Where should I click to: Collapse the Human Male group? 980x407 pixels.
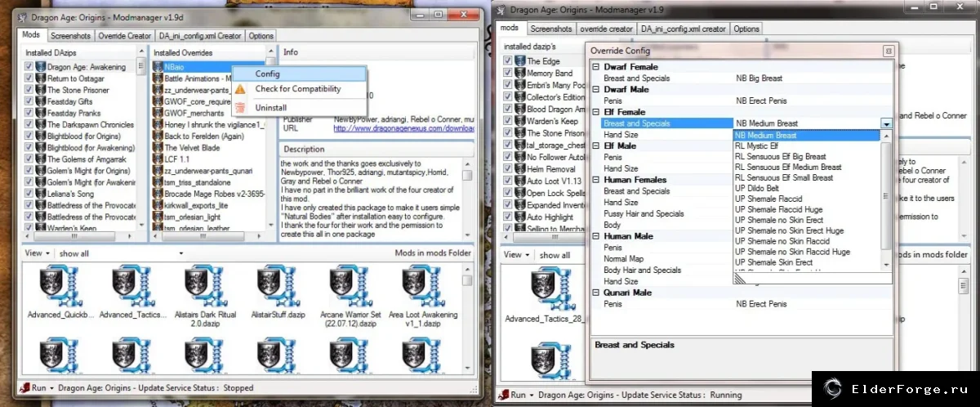coord(595,235)
